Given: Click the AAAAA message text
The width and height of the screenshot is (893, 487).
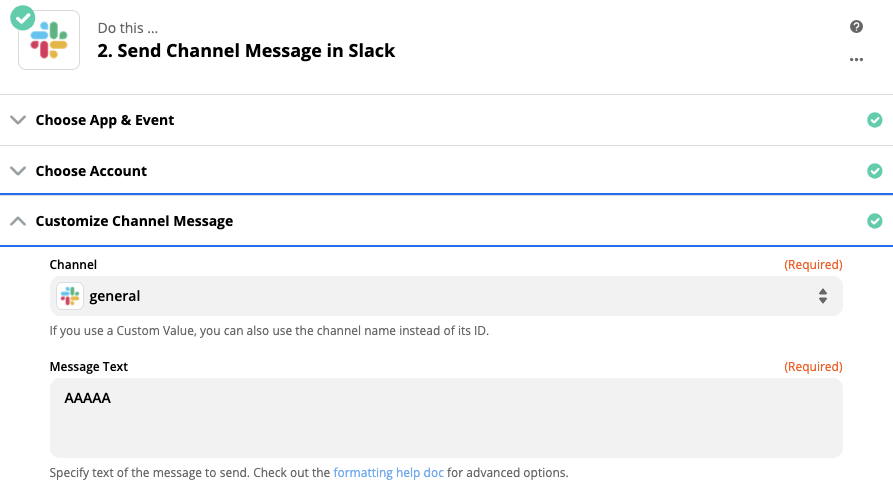Looking at the screenshot, I should tap(87, 398).
